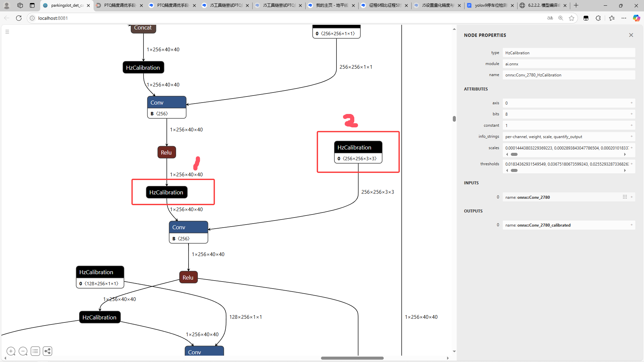This screenshot has height=362, width=644.
Task: Add this page to favorites
Action: 572,18
